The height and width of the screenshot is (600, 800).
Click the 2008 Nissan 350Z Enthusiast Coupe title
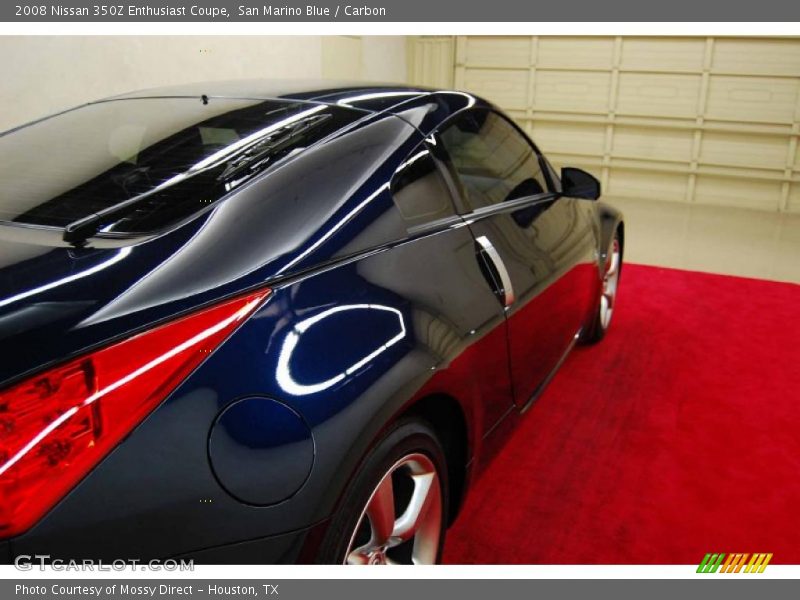tap(121, 11)
